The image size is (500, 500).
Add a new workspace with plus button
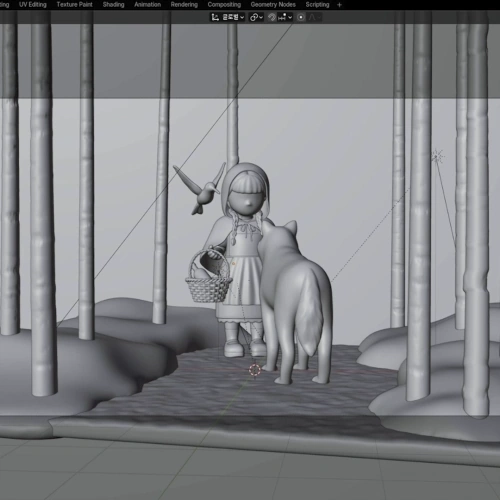tap(339, 5)
